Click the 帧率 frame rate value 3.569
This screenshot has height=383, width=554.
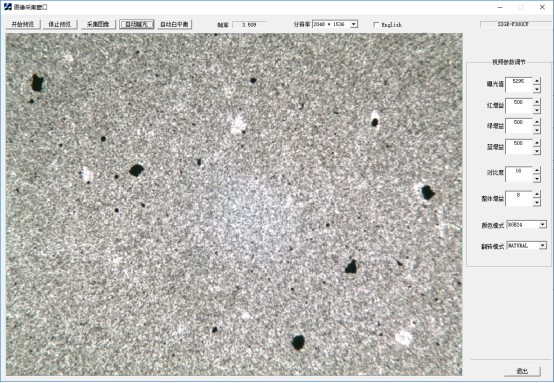(249, 24)
